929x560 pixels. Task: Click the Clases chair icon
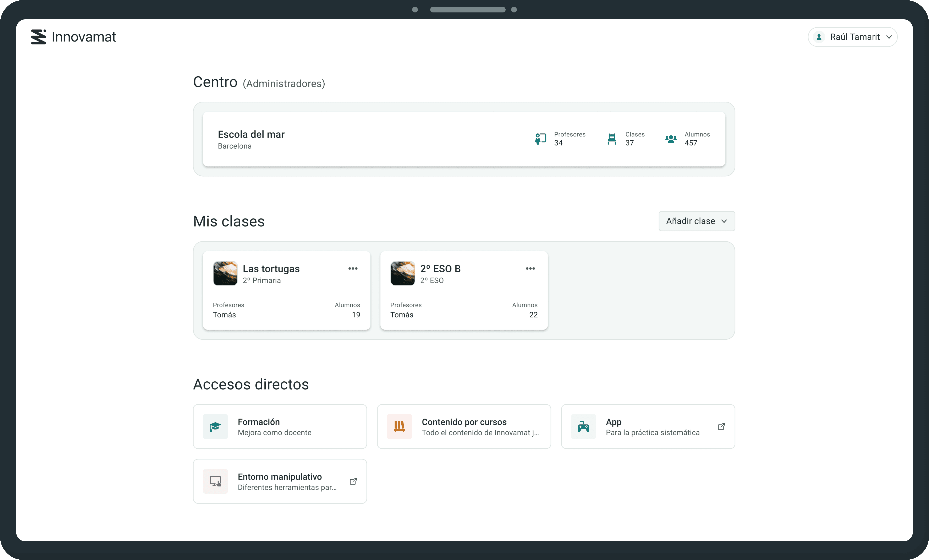click(611, 139)
